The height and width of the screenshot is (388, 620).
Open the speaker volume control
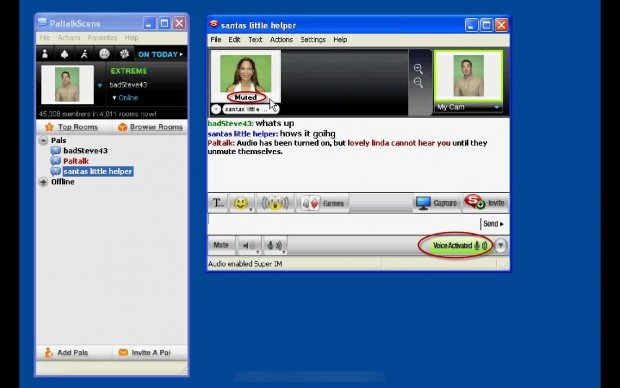click(x=249, y=246)
